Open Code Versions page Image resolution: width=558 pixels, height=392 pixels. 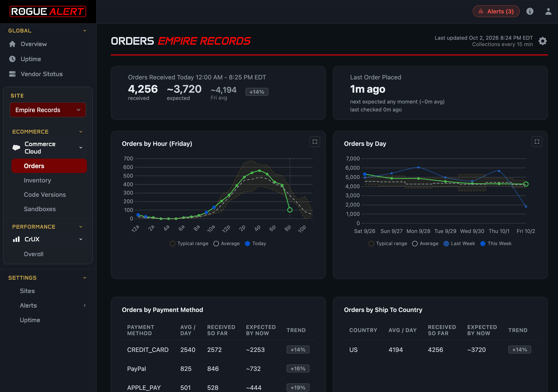45,194
